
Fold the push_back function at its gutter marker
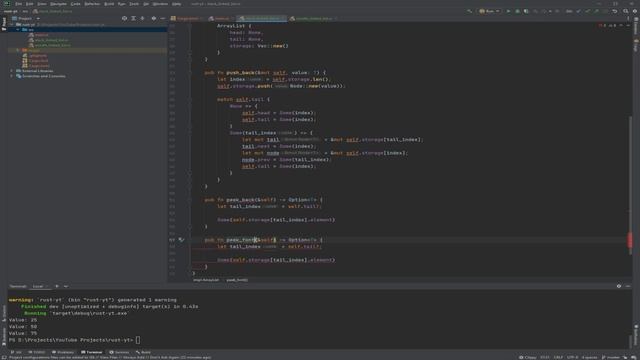(190, 73)
